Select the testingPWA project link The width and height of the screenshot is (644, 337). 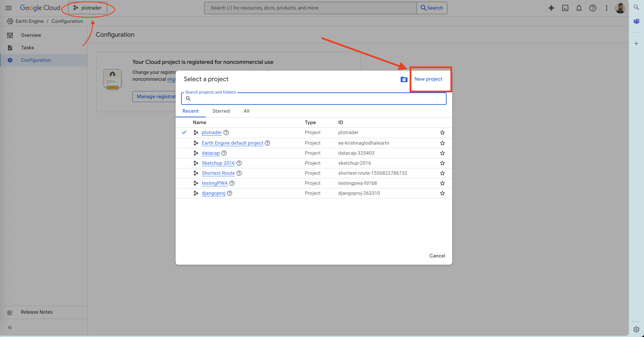pos(214,183)
